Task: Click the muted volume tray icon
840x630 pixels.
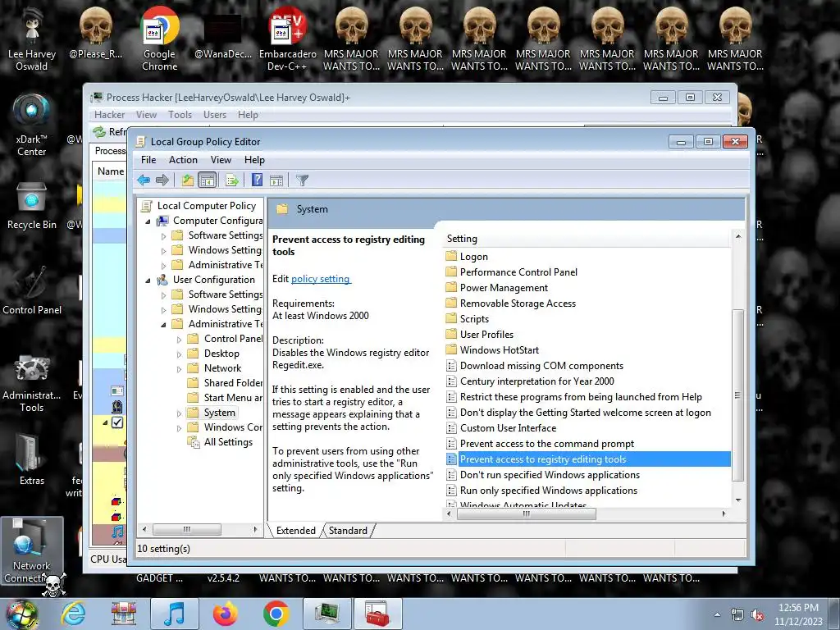Action: (758, 615)
